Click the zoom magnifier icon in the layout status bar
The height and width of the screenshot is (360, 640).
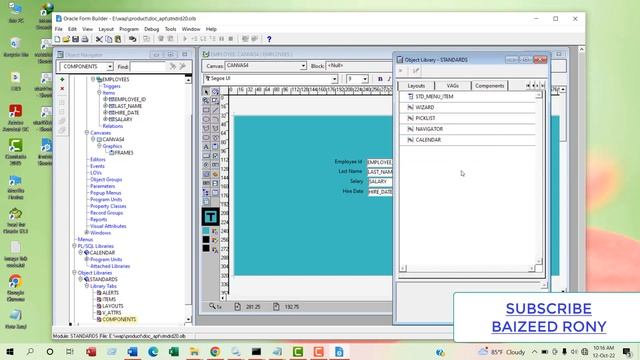coord(212,306)
